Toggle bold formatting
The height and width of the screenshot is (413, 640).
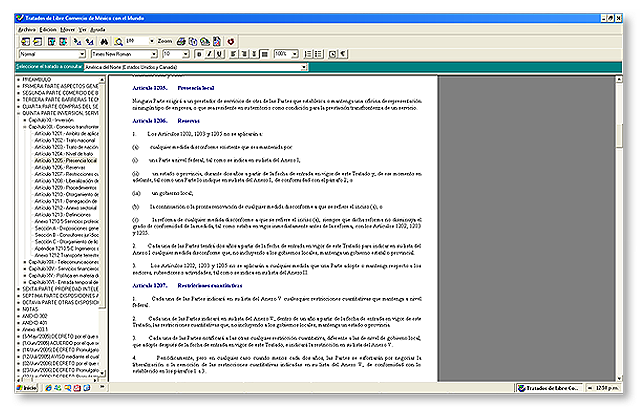[199, 54]
